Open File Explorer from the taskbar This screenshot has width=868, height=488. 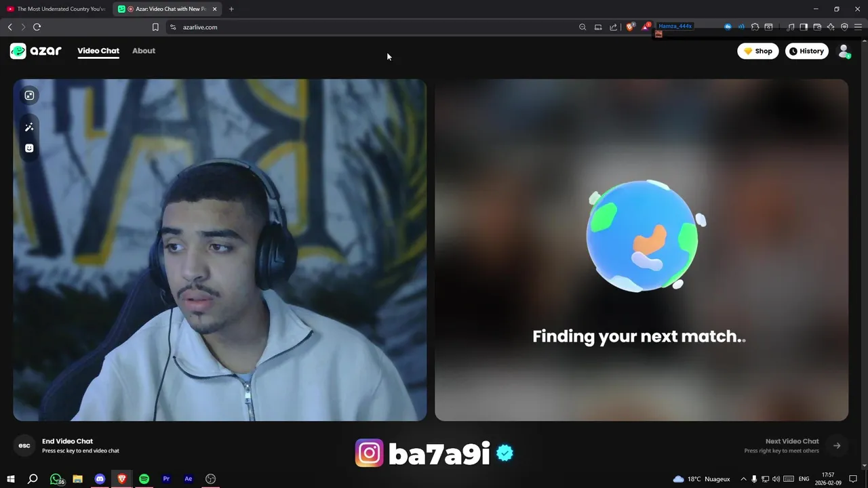[x=78, y=479]
